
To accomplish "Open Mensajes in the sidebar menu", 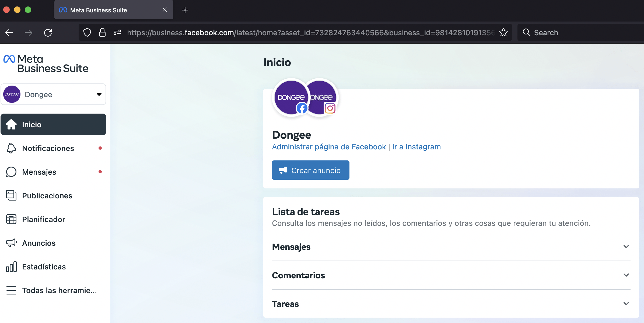I will 53,172.
